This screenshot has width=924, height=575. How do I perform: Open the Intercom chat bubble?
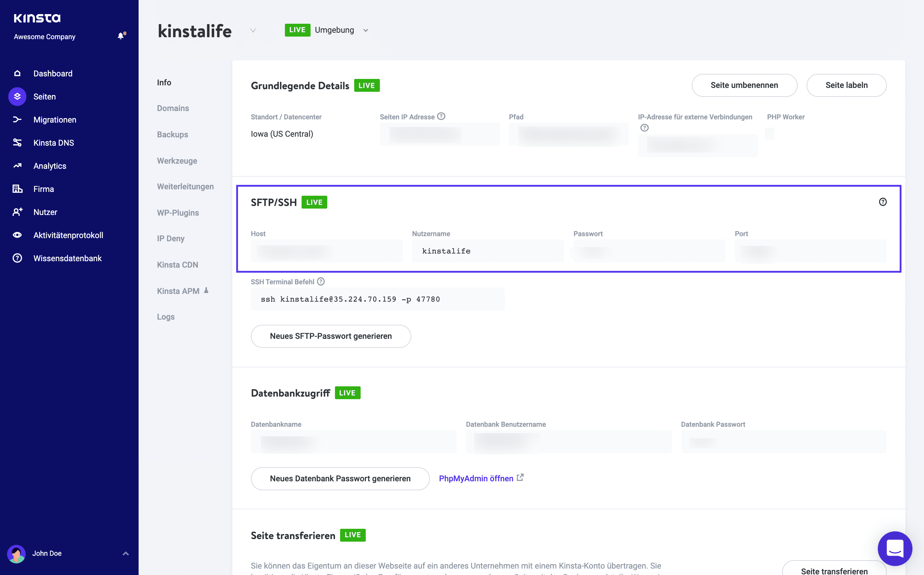click(894, 549)
